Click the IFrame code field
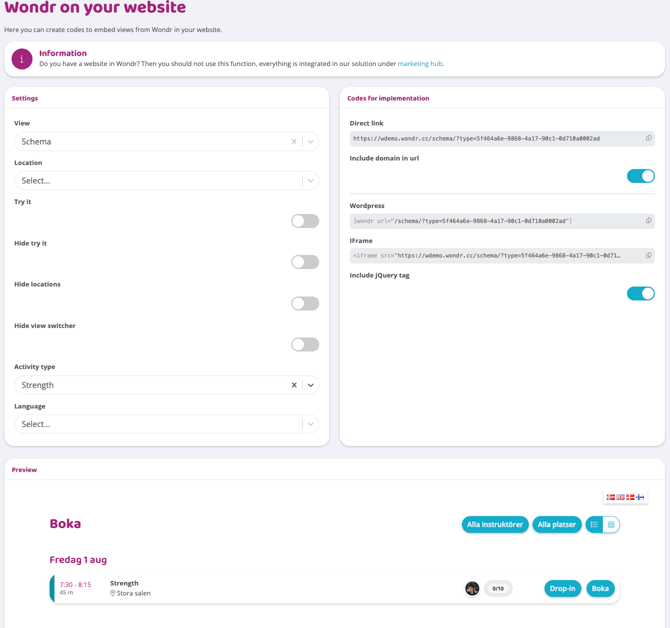The image size is (670, 628). point(502,255)
